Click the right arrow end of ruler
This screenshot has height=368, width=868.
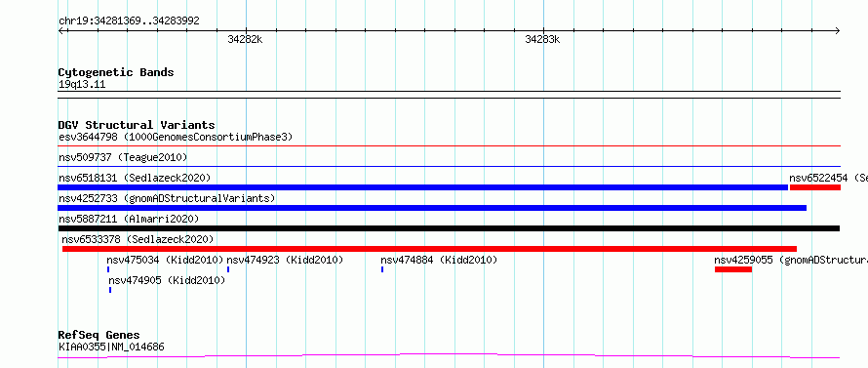click(837, 30)
